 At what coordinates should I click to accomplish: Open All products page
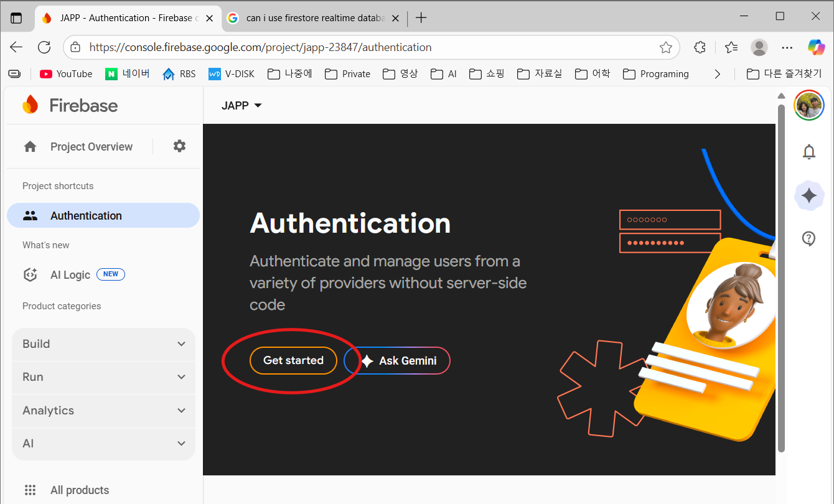[x=80, y=490]
